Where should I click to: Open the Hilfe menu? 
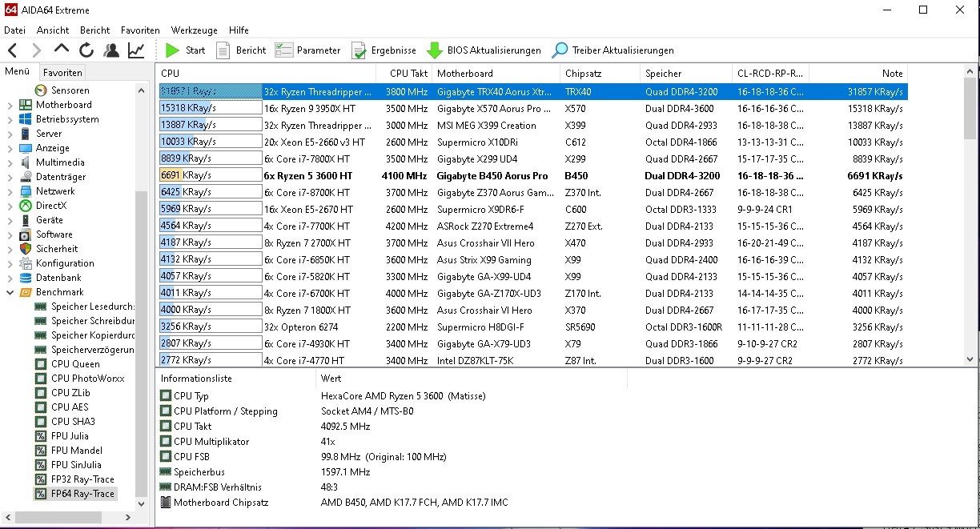(239, 30)
